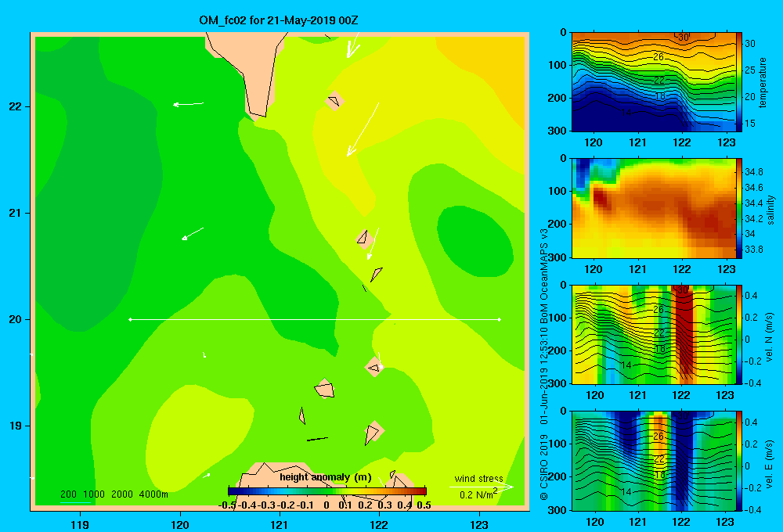Click the '200 1000 2000 4000m' depth legend
Screen dimensions: 783x532
[x=114, y=494]
